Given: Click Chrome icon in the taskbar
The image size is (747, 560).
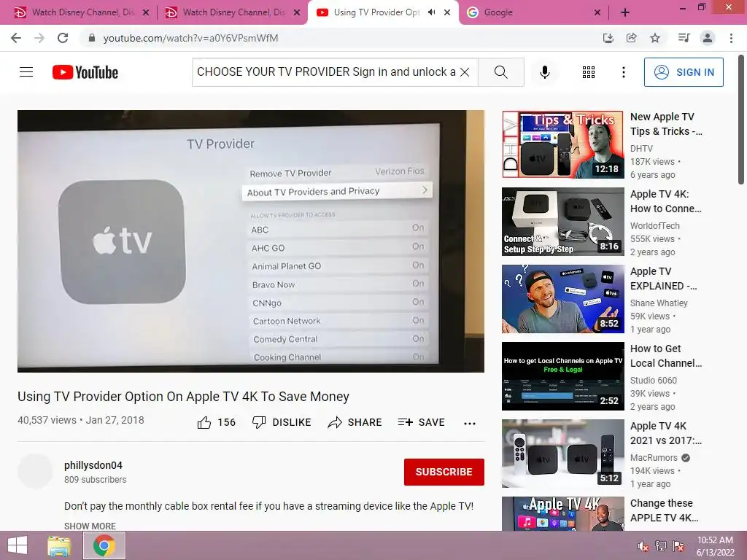Looking at the screenshot, I should [104, 545].
